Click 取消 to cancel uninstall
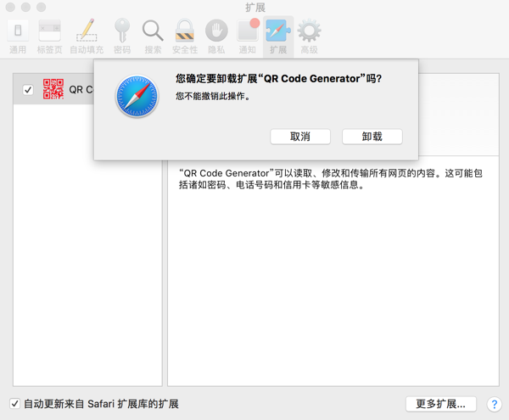The width and height of the screenshot is (509, 420). [300, 137]
